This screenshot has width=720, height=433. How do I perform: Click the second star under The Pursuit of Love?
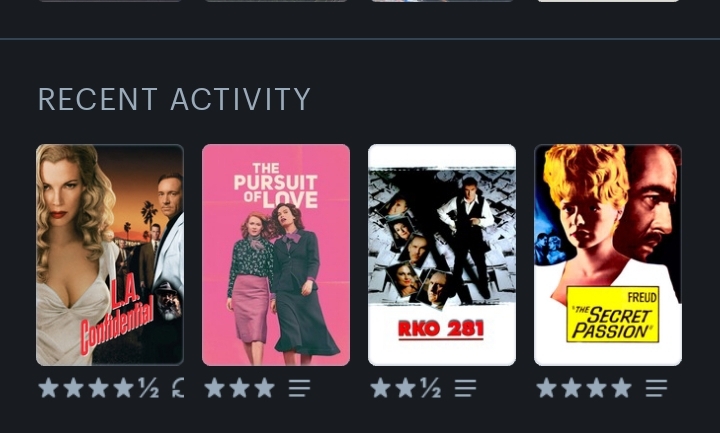click(x=240, y=388)
